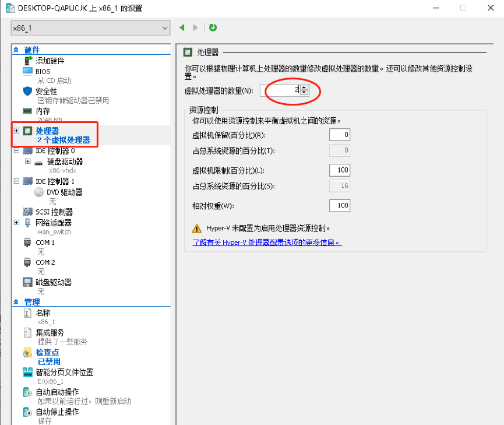504x425 pixels.
Task: Click the x86.vhdx disk entry
Action: coord(63,170)
